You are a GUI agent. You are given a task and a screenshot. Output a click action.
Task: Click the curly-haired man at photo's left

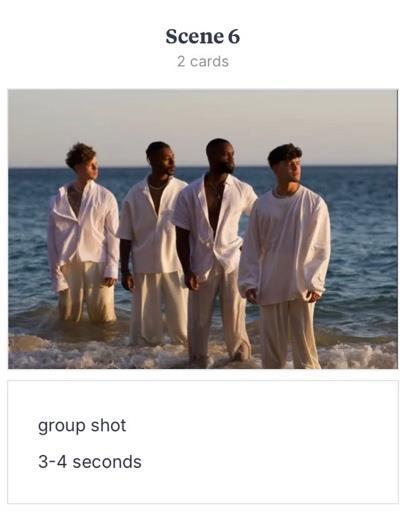pos(83,233)
